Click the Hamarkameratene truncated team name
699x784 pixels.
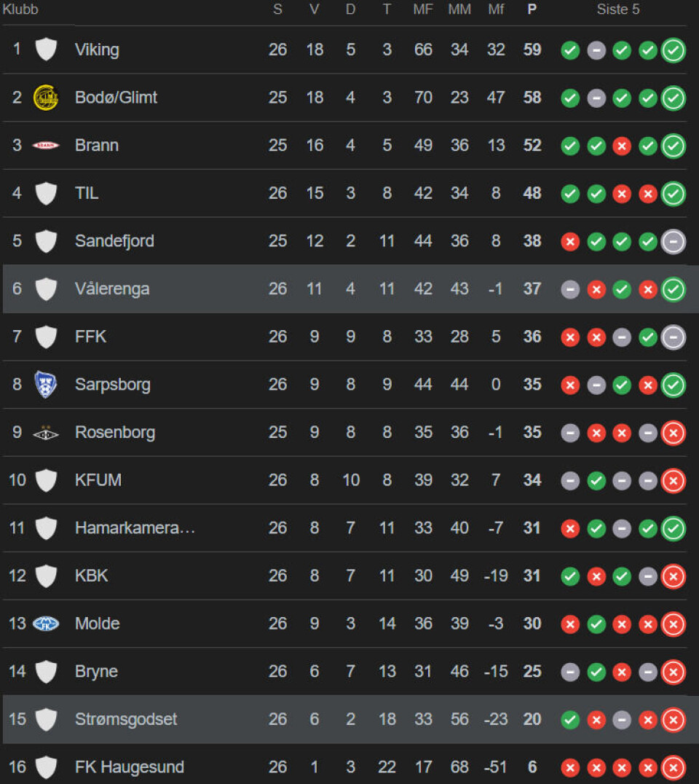[135, 528]
